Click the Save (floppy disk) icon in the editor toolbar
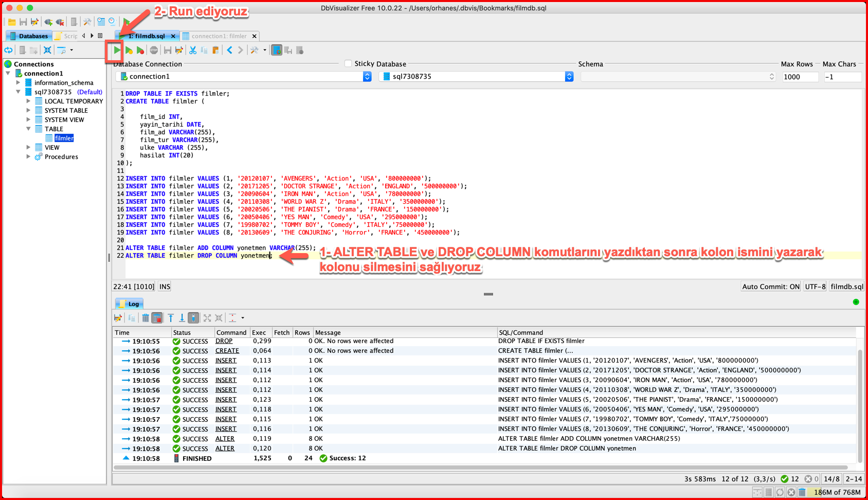This screenshot has height=500, width=868. (168, 50)
